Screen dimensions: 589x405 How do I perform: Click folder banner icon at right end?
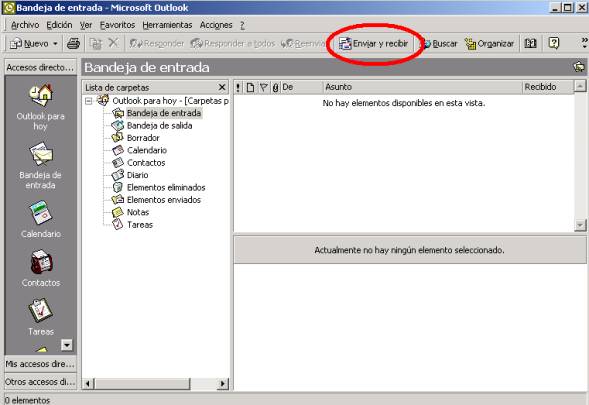pyautogui.click(x=579, y=67)
